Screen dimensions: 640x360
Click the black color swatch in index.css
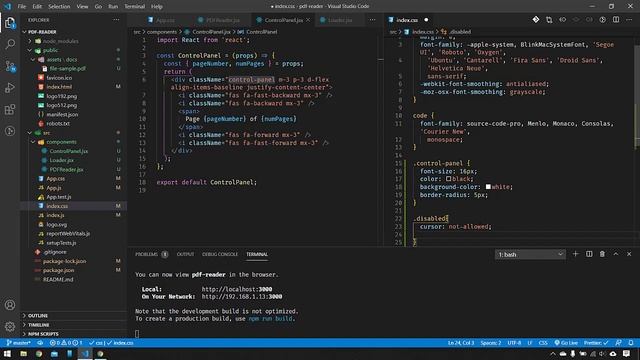pyautogui.click(x=449, y=179)
